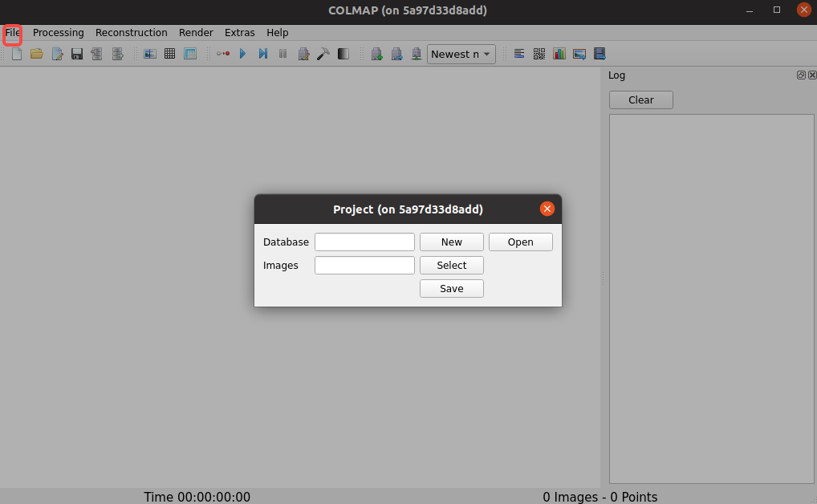Screen dimensions: 817x504
Task: Click the Save button in Project dialog
Action: click(x=452, y=289)
